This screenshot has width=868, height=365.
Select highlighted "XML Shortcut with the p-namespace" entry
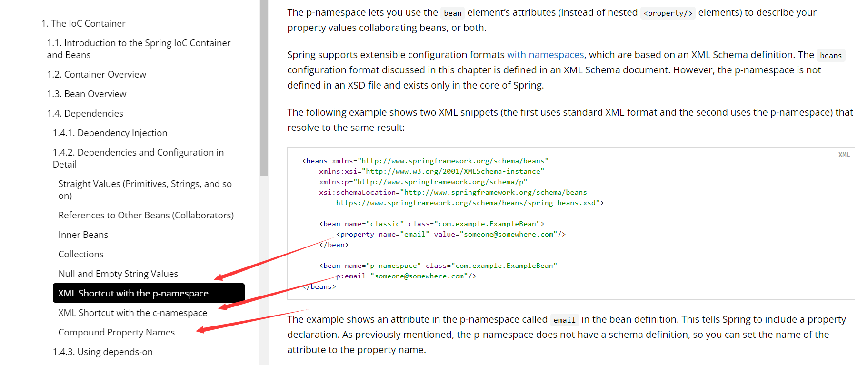149,293
